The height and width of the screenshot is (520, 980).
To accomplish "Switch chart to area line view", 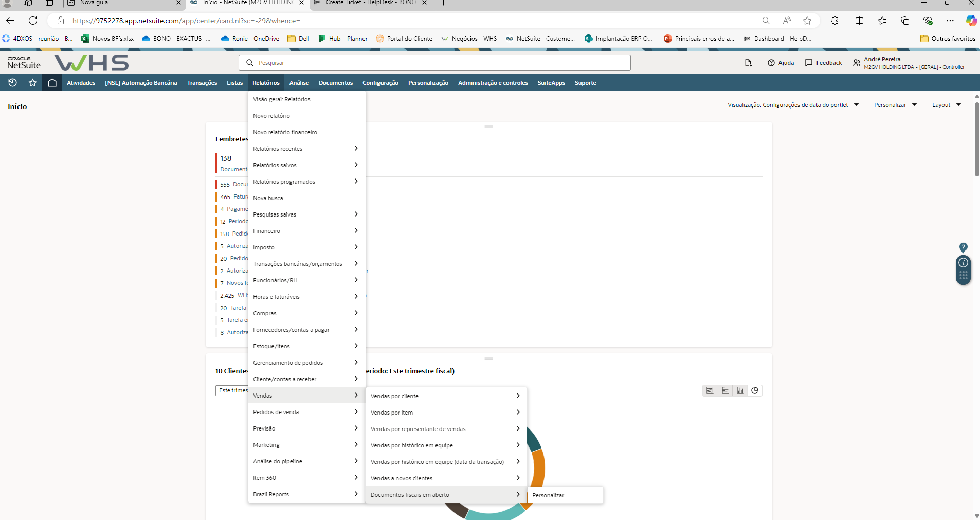I will [710, 391].
